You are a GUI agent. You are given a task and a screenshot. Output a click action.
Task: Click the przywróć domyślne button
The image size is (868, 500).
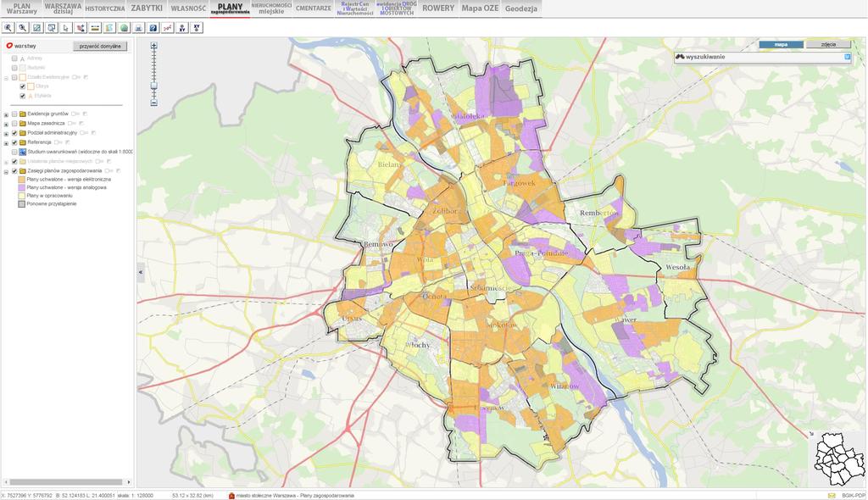point(100,47)
